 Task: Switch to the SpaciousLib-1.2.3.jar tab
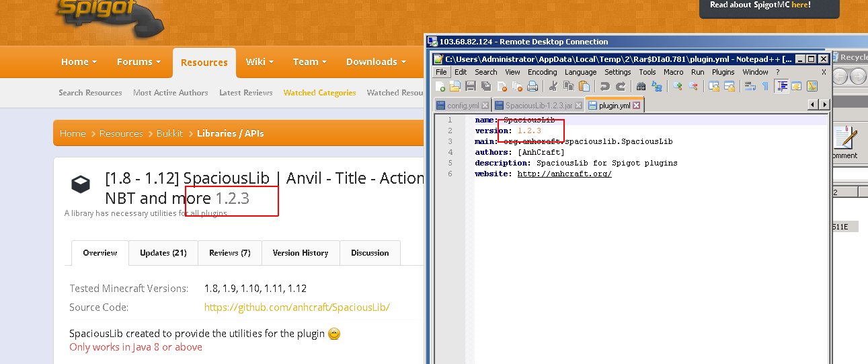click(x=539, y=106)
